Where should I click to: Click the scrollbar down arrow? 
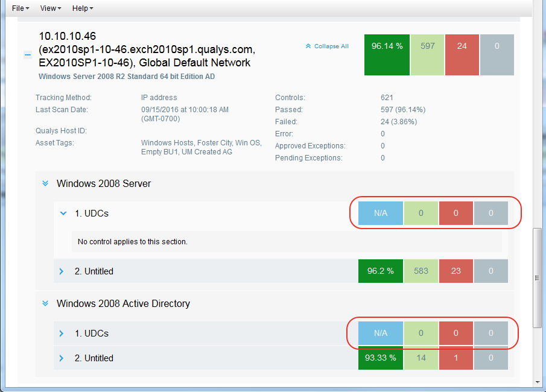[x=538, y=382]
